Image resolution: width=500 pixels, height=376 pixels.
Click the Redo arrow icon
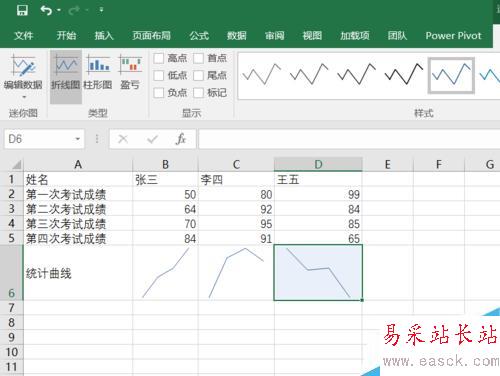point(74,10)
